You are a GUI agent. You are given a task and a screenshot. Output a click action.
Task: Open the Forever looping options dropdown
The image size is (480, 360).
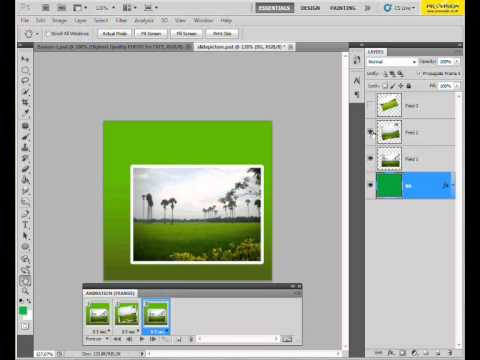pyautogui.click(x=97, y=339)
